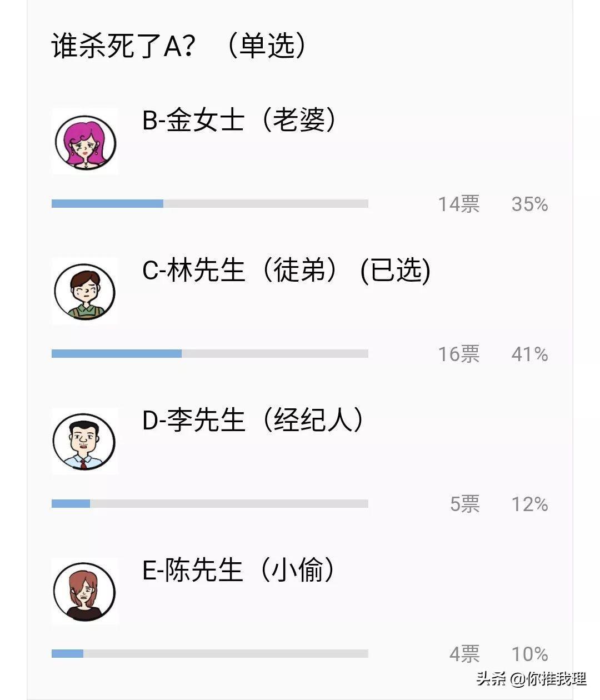Viewport: 600px width, 700px height.
Task: Click the 12% progress bar for 李先生
Action: point(209,504)
